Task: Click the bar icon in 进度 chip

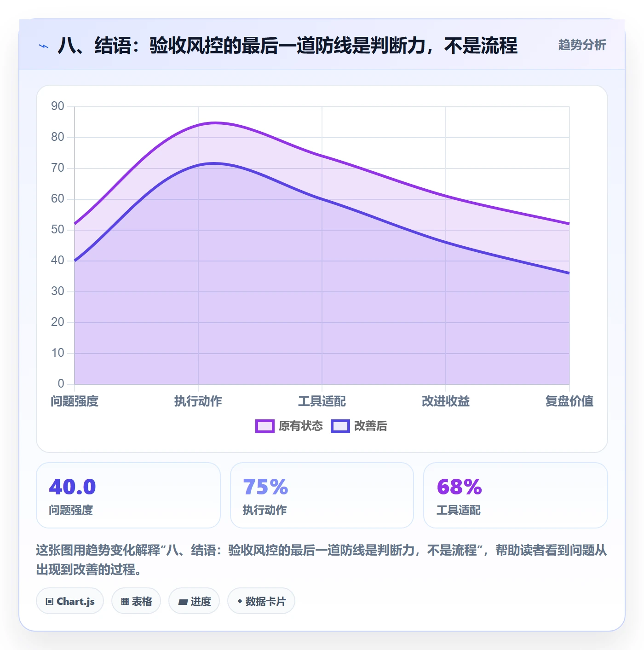Action: (183, 602)
